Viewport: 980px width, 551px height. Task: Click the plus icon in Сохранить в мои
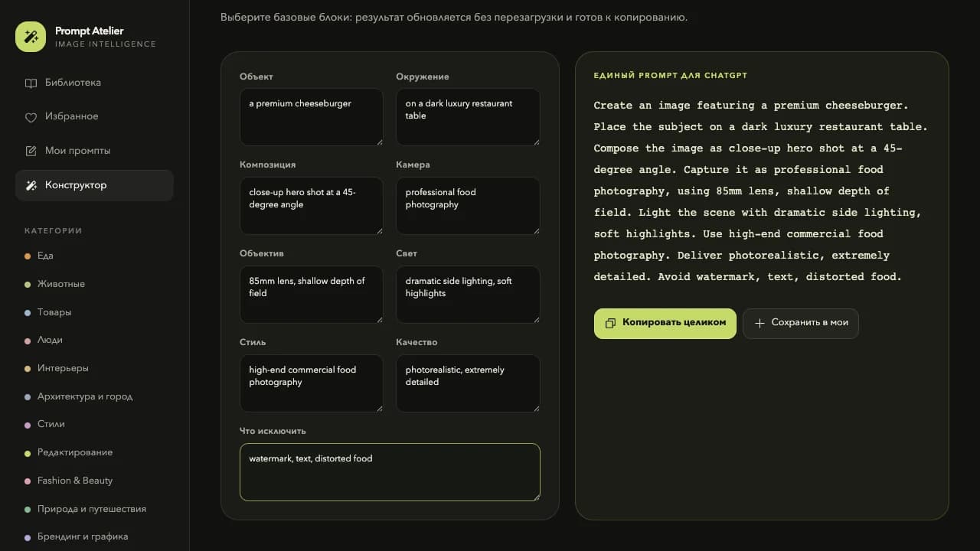pos(759,323)
